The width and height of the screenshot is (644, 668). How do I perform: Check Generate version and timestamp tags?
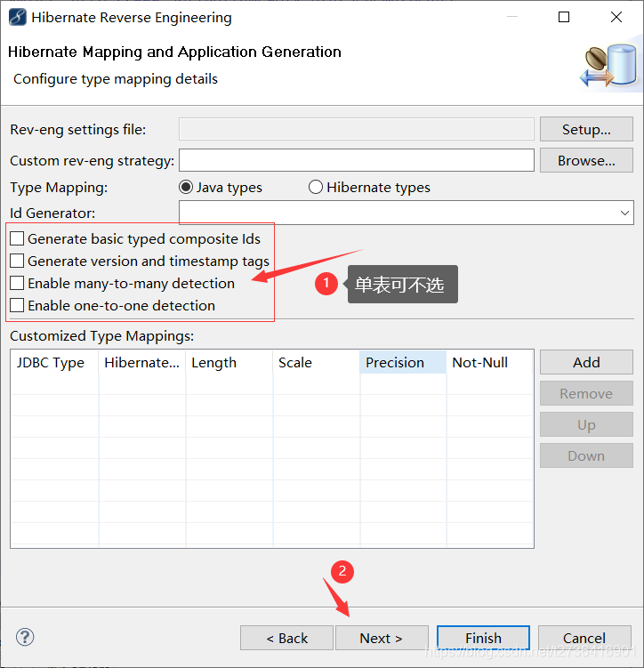click(17, 261)
